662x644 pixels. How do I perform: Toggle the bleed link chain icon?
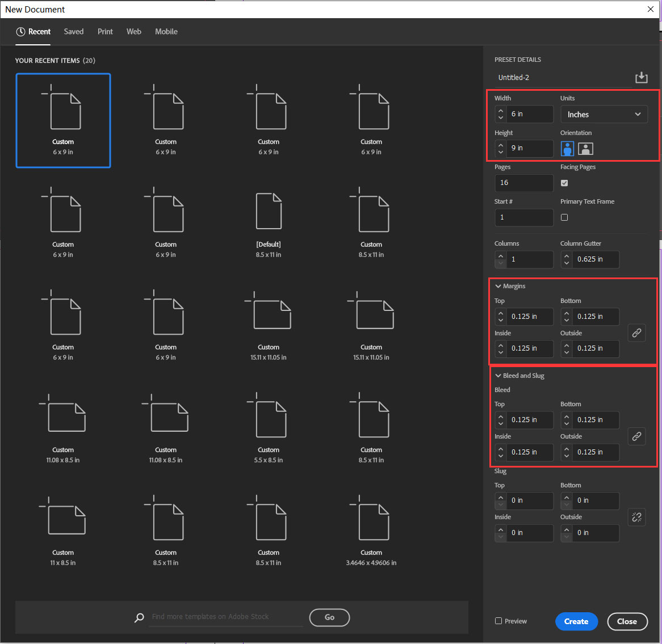tap(636, 436)
